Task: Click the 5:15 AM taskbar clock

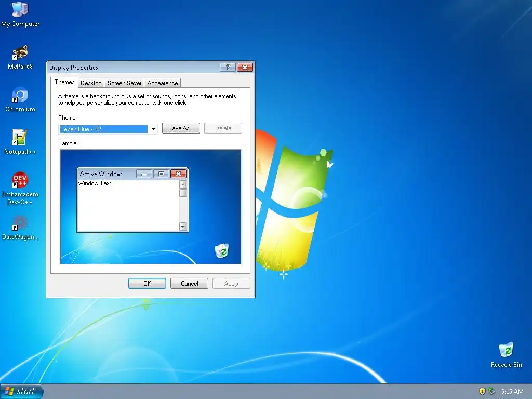Action: pyautogui.click(x=512, y=392)
